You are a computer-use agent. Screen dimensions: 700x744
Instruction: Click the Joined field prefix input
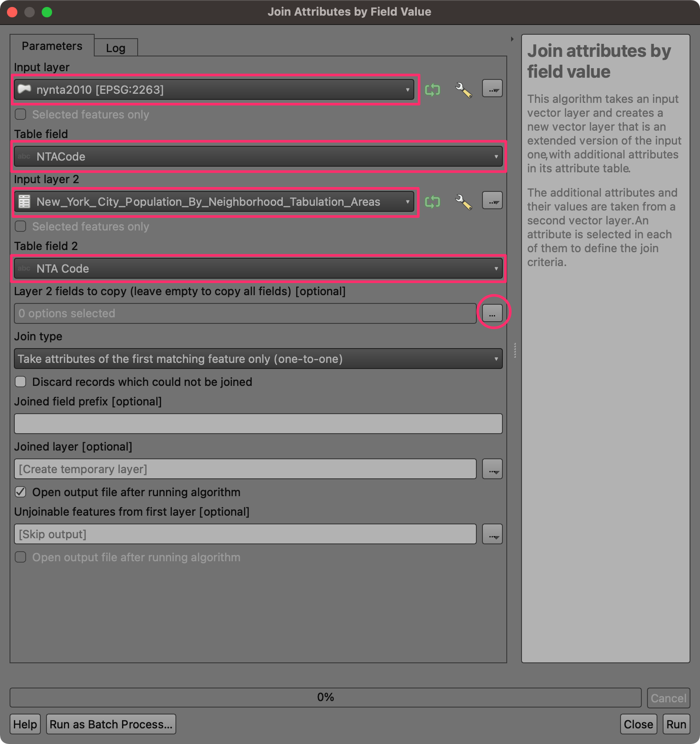pyautogui.click(x=258, y=424)
